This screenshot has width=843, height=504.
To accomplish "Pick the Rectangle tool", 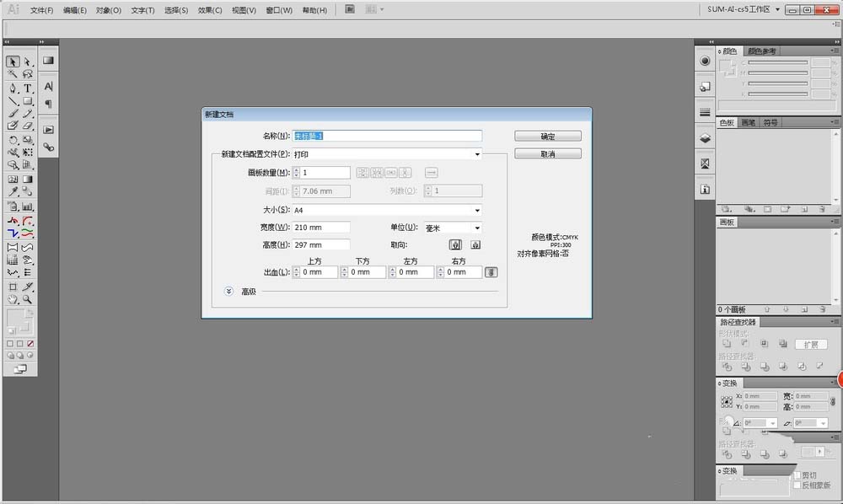I will [27, 101].
